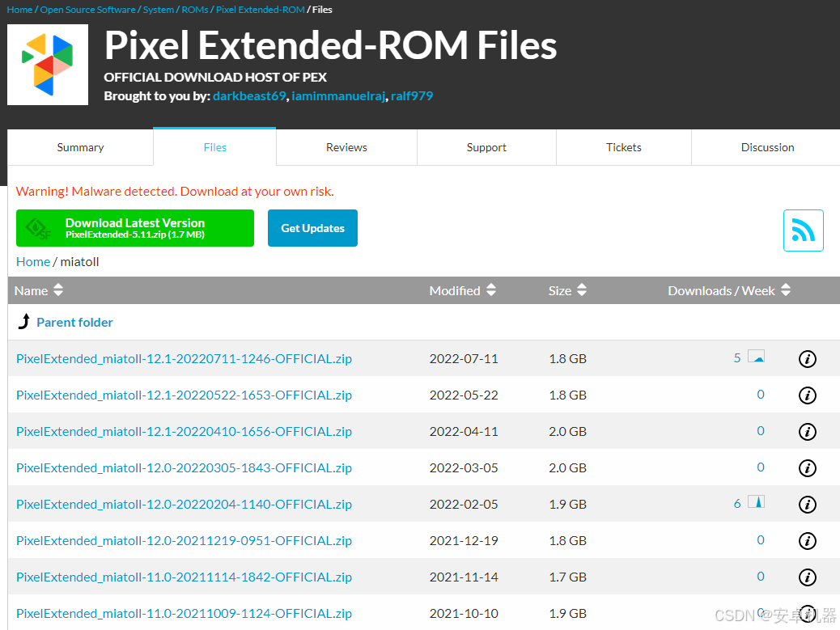Screen dimensions: 840x630
Task: Sort file list by Size
Action: point(567,290)
